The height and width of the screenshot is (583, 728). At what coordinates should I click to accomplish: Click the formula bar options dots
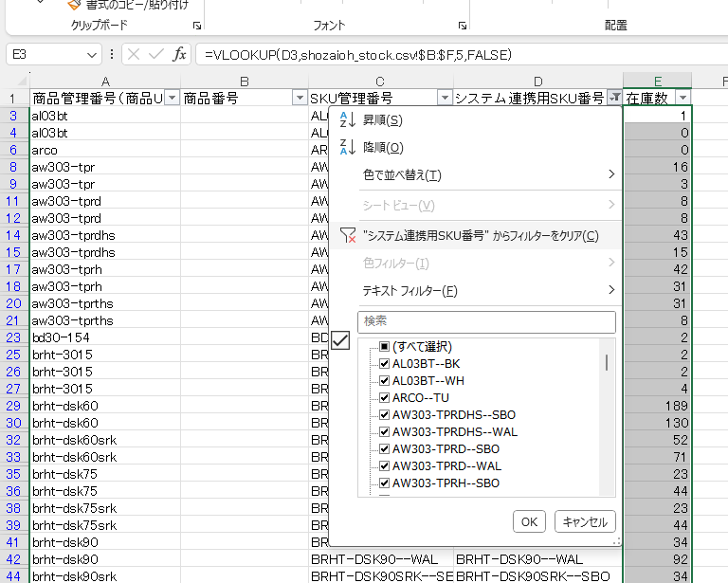pos(112,55)
